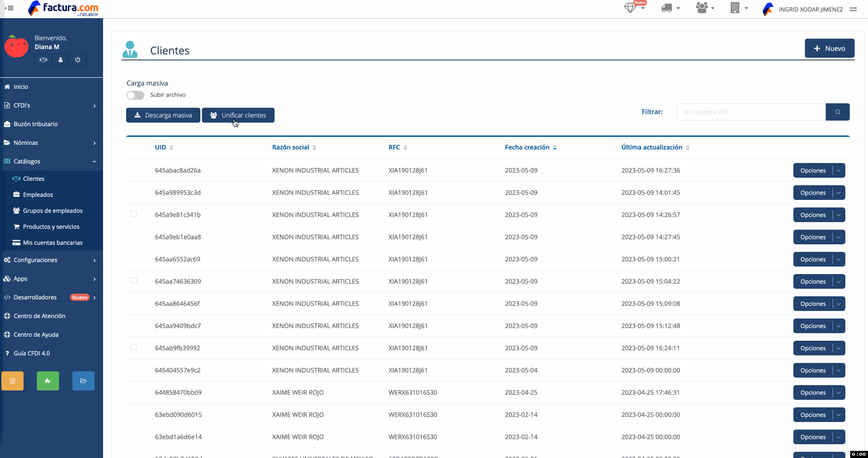Click the Filtrar search input field
The image size is (868, 458).
[751, 112]
